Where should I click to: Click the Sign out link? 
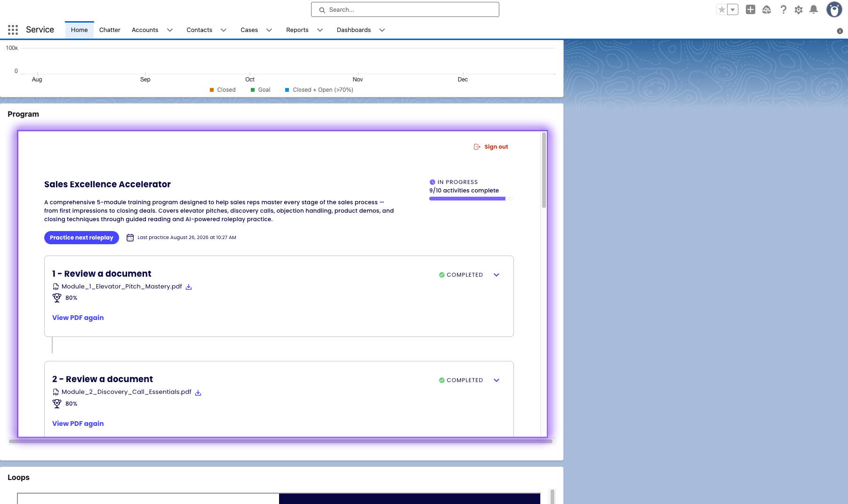[x=496, y=147]
